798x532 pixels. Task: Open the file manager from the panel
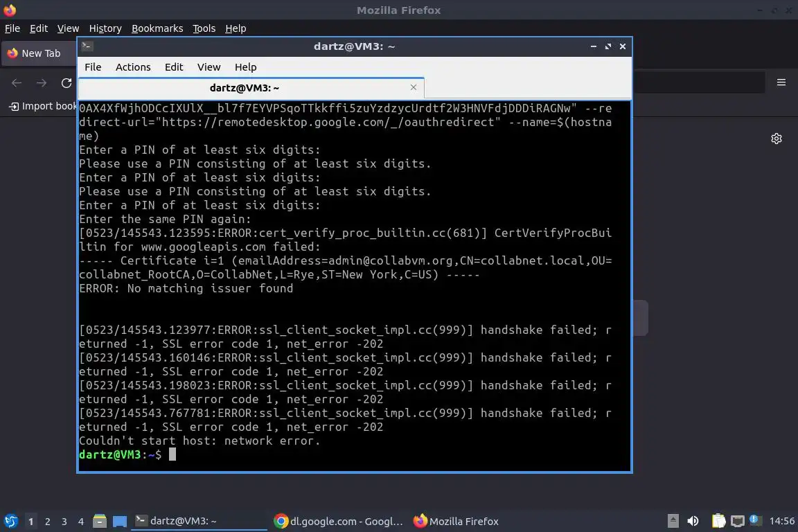pyautogui.click(x=100, y=521)
